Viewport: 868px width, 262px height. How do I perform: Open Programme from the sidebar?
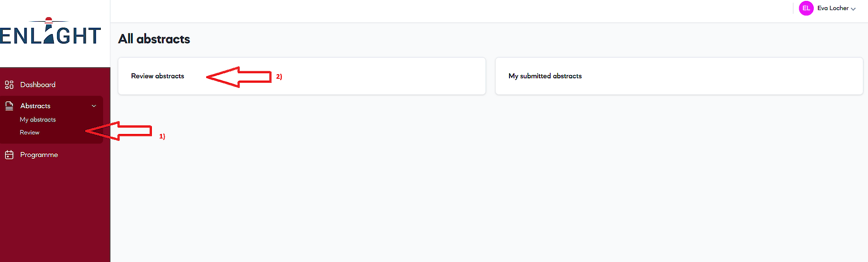point(39,154)
